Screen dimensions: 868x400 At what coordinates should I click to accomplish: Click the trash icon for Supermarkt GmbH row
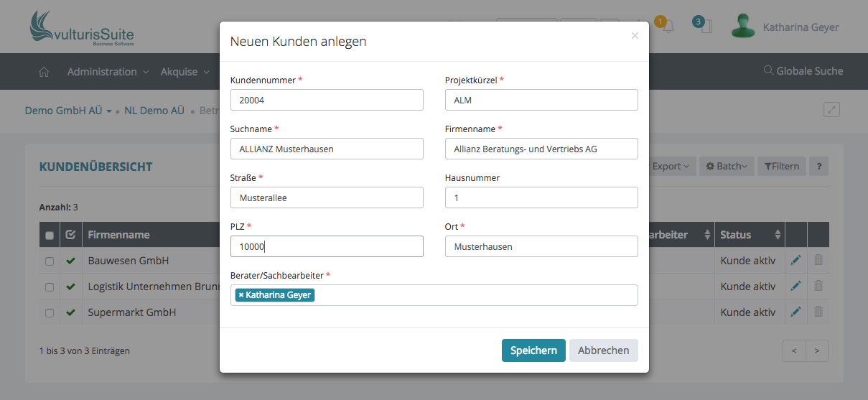(818, 312)
